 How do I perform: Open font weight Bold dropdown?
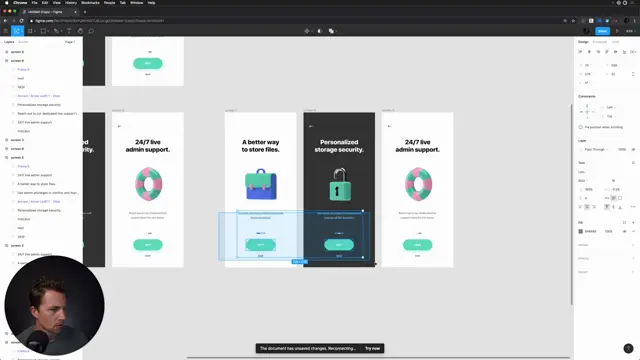583,180
